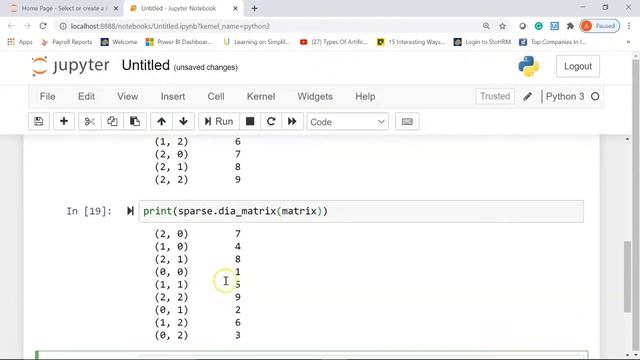Click the notebook inner vertical scrollbar thumb

pyautogui.click(x=627, y=277)
